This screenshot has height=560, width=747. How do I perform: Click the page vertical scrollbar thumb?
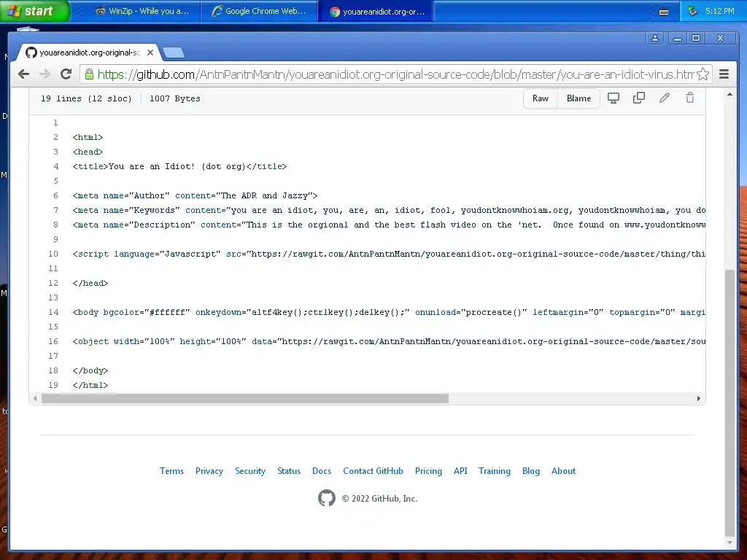click(729, 402)
